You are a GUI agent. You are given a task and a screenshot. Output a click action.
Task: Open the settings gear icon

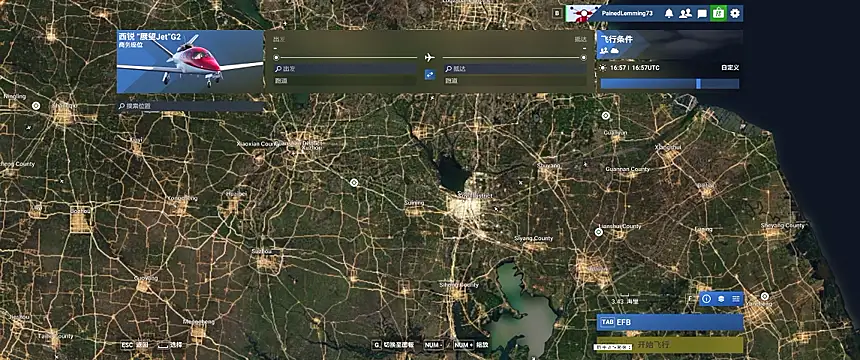[x=735, y=14]
